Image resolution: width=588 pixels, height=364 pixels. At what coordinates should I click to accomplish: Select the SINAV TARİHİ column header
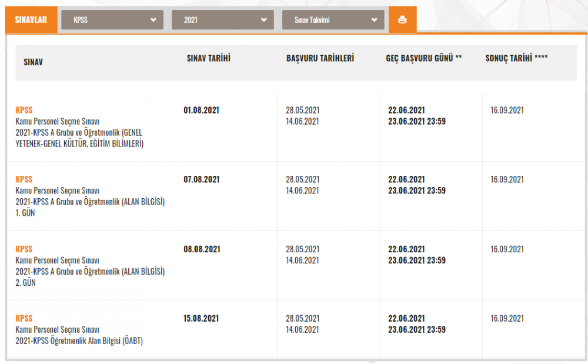(x=208, y=58)
